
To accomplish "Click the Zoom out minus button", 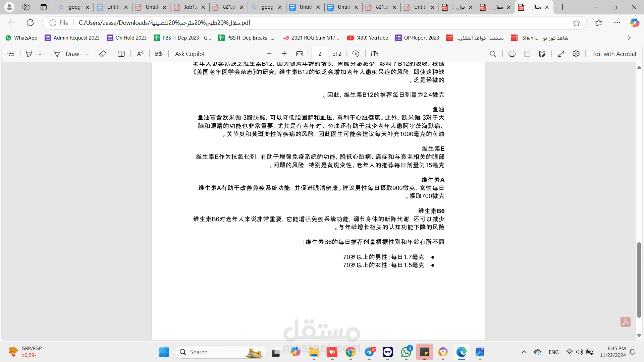I will pos(269,54).
